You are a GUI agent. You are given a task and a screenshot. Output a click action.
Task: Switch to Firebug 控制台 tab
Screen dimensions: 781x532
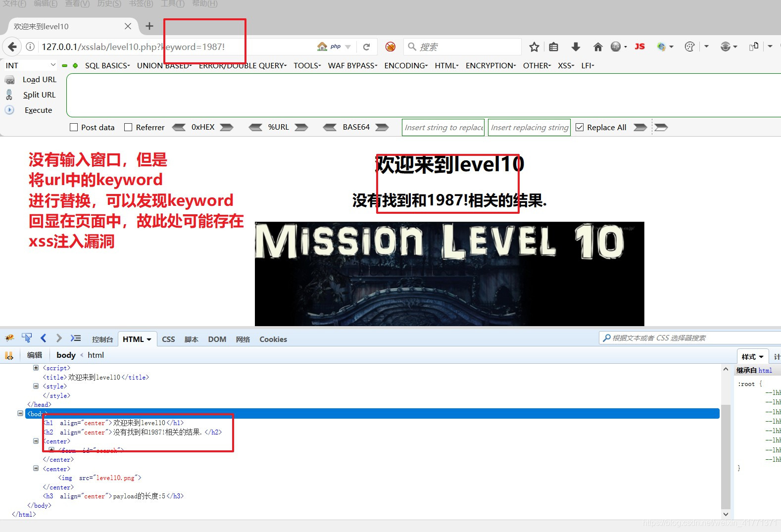click(x=102, y=339)
